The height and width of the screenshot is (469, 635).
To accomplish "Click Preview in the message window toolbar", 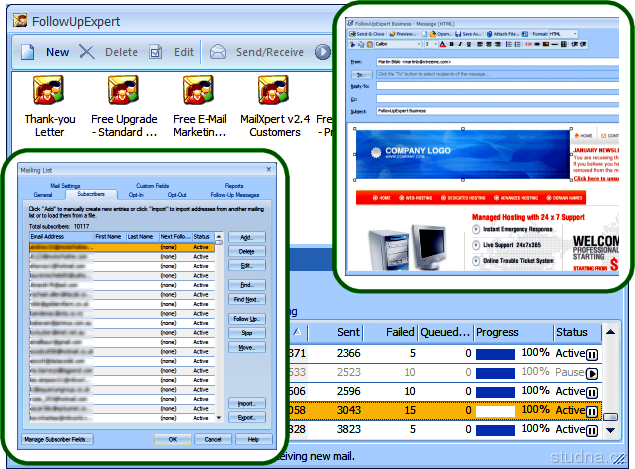I will click(402, 34).
